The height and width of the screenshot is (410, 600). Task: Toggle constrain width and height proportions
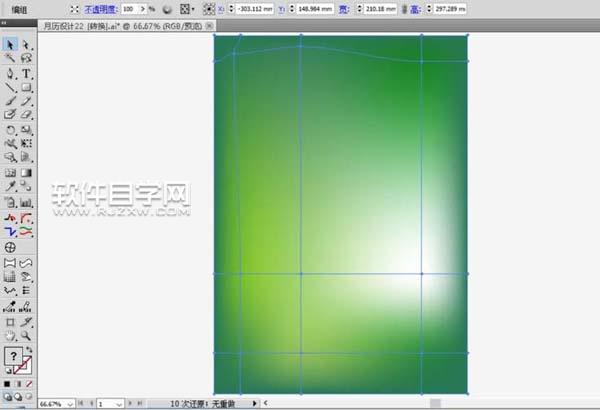coord(404,9)
